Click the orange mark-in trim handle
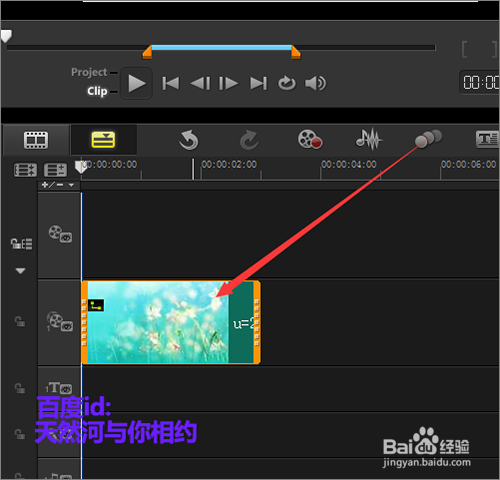This screenshot has height=480, width=500. tap(147, 52)
